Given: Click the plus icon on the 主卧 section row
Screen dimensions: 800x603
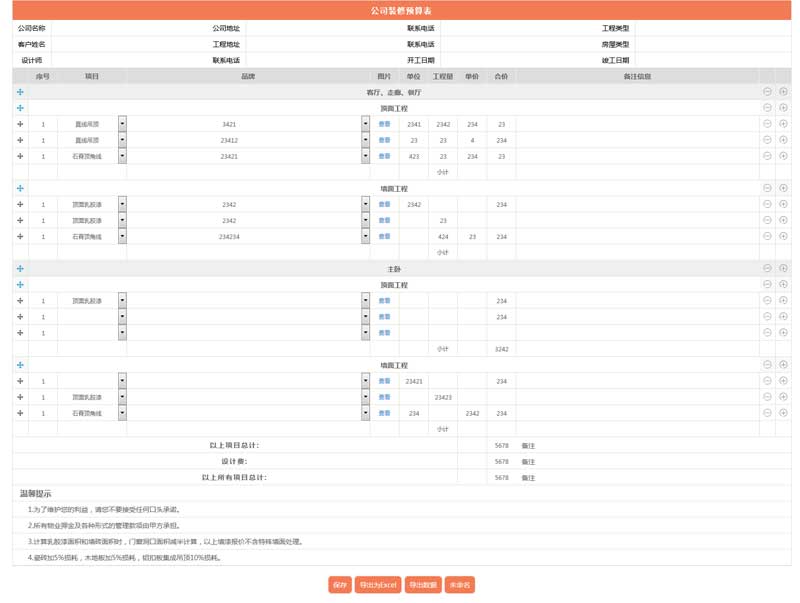Looking at the screenshot, I should point(783,269).
